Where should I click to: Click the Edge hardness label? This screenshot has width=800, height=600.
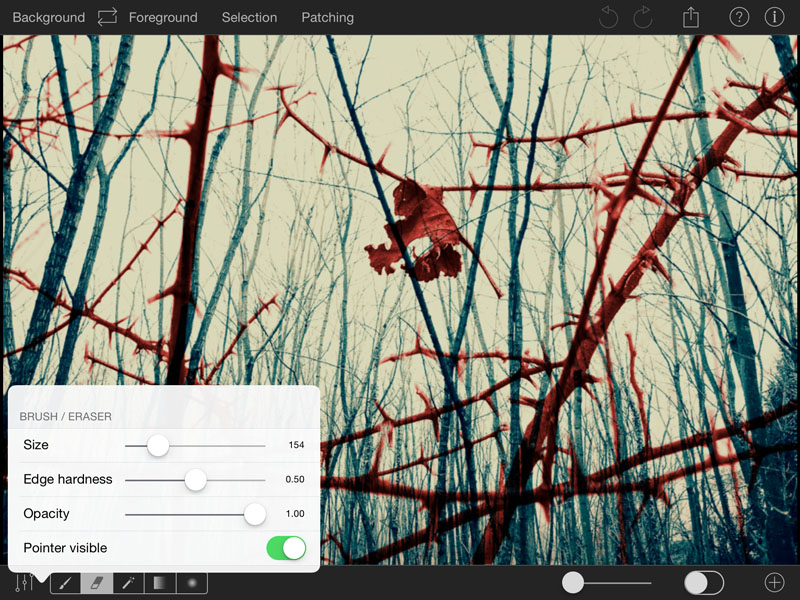coord(68,479)
